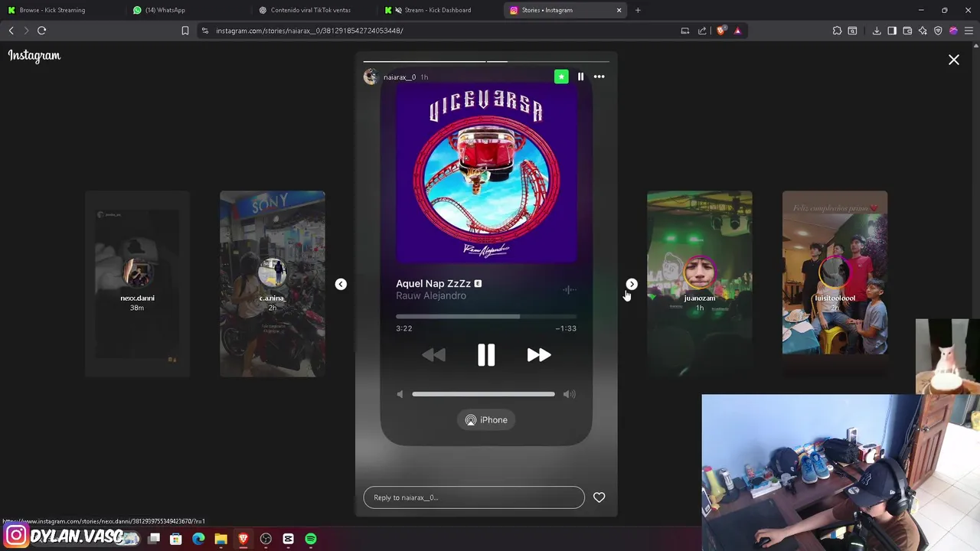Switch to the WhatsApp tab
The height and width of the screenshot is (551, 980).
tap(186, 10)
